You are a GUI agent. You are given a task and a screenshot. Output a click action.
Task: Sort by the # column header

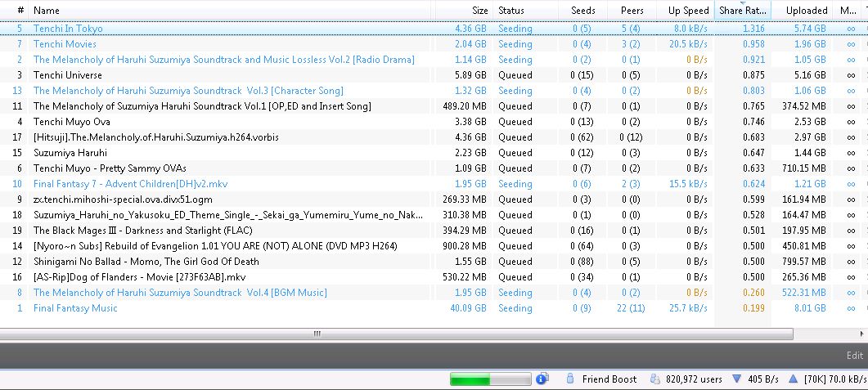pyautogui.click(x=20, y=10)
